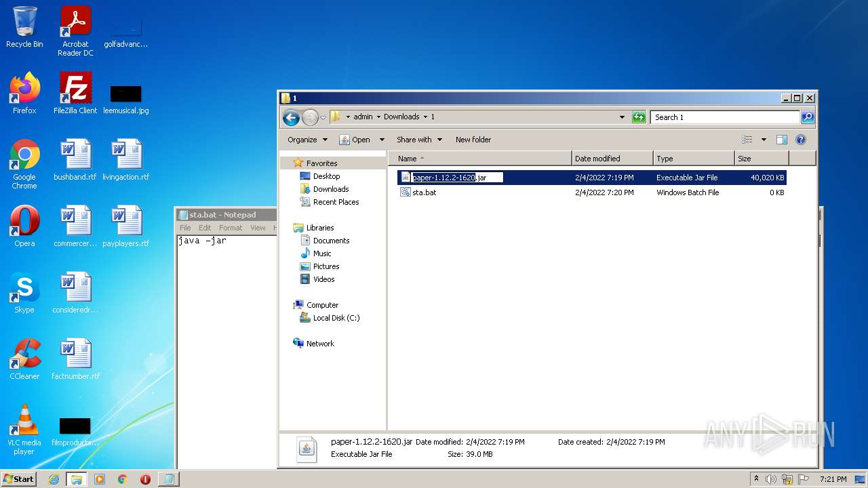The height and width of the screenshot is (488, 868).
Task: Click the Forward navigation arrow in Explorer
Action: click(310, 117)
